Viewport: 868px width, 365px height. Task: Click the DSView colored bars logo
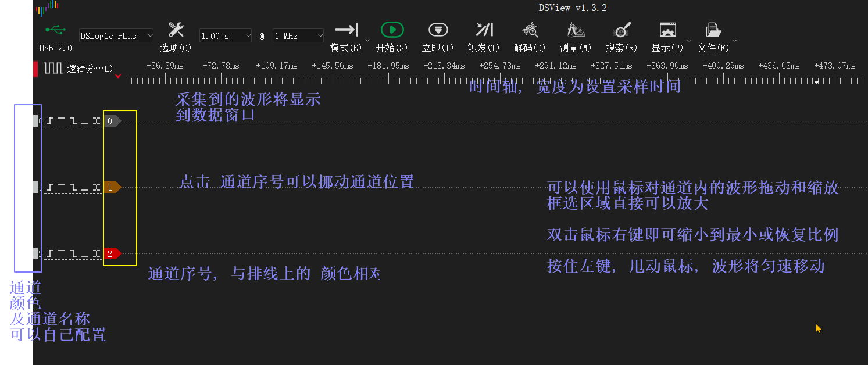click(47, 8)
